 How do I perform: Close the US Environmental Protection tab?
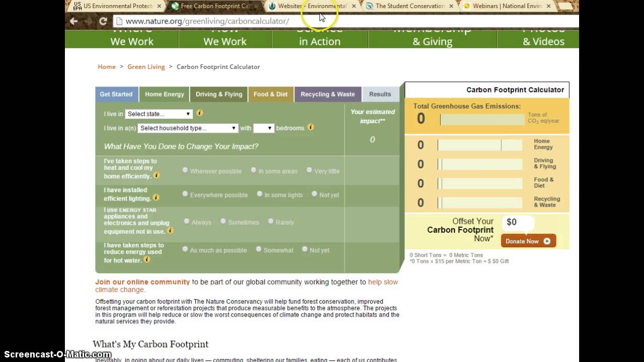click(159, 6)
